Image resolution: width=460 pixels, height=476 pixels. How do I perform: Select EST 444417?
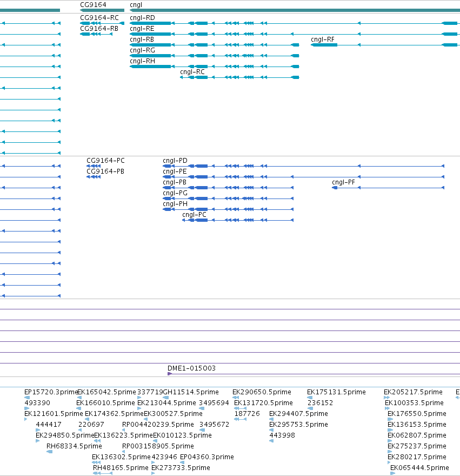(x=49, y=425)
